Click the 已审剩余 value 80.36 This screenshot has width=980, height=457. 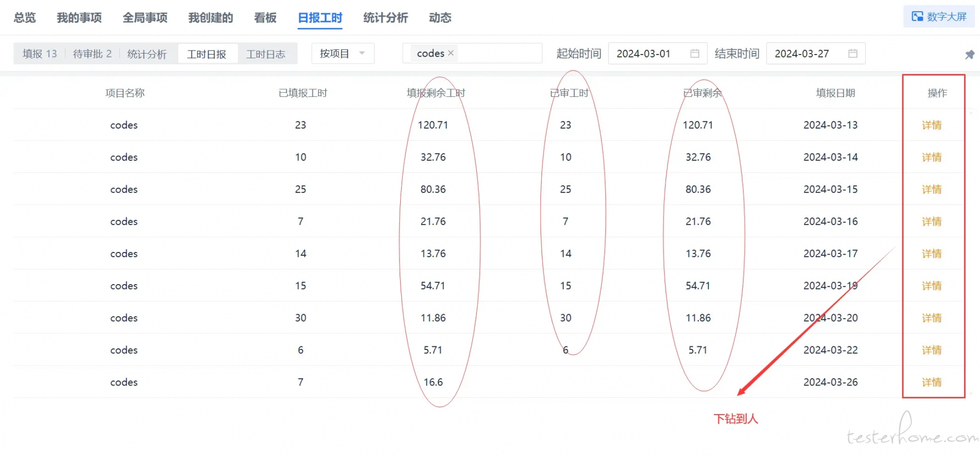click(698, 189)
